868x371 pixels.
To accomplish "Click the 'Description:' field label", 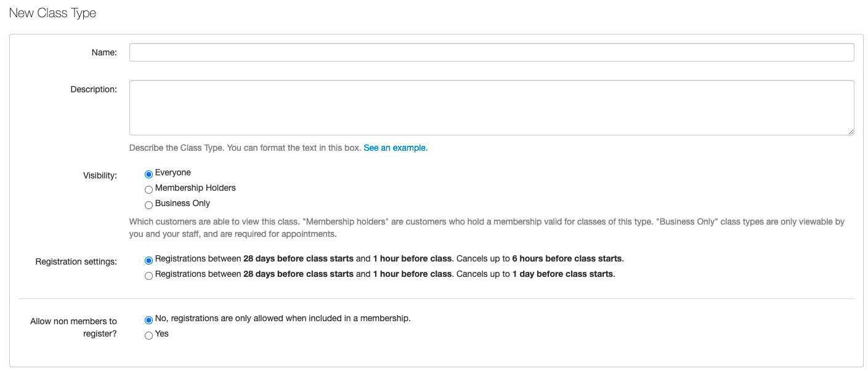I will [94, 90].
